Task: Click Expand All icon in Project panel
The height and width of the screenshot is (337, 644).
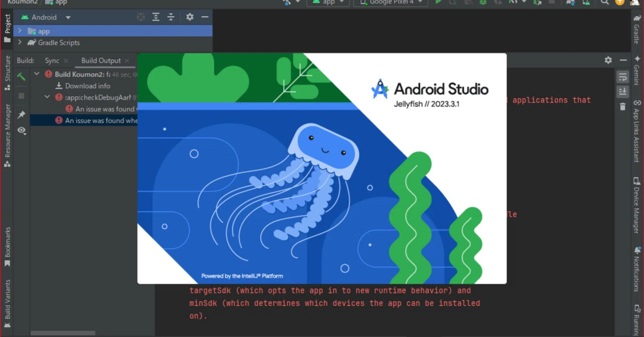Action: pos(156,17)
